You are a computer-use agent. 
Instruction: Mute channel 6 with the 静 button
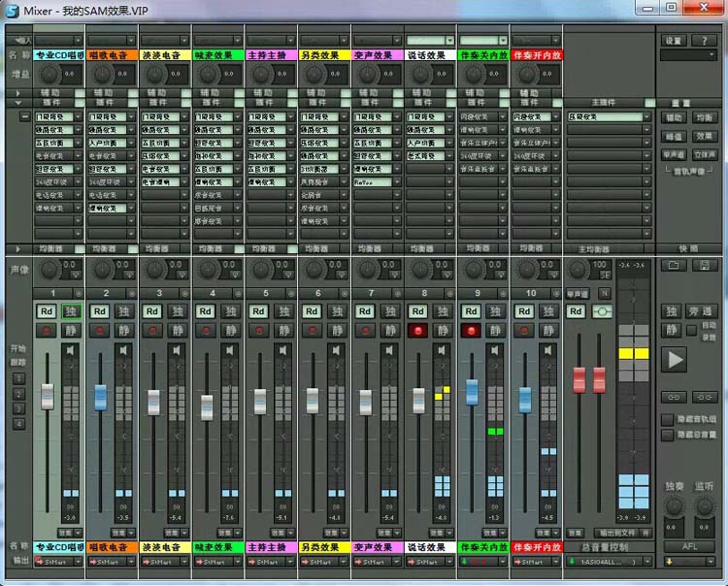click(x=337, y=330)
